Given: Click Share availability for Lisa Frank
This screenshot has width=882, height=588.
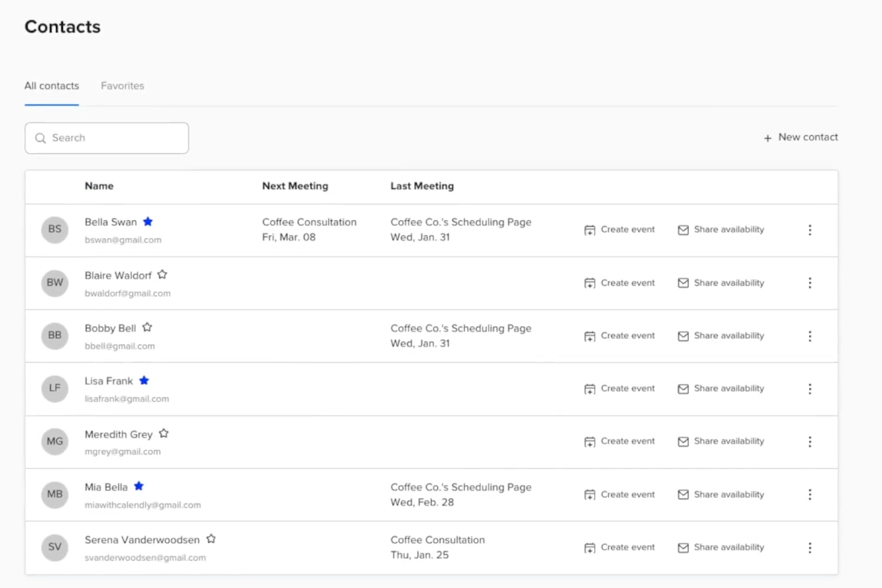Looking at the screenshot, I should point(721,389).
